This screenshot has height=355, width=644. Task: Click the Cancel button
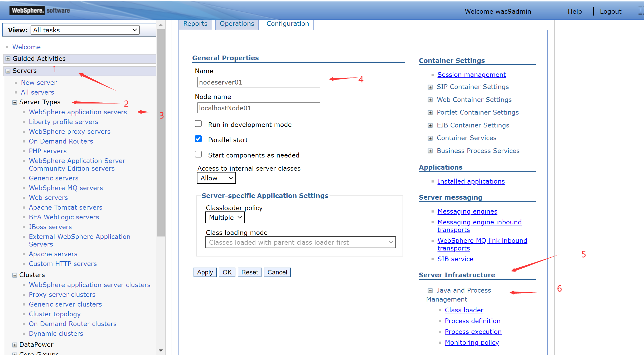point(277,272)
